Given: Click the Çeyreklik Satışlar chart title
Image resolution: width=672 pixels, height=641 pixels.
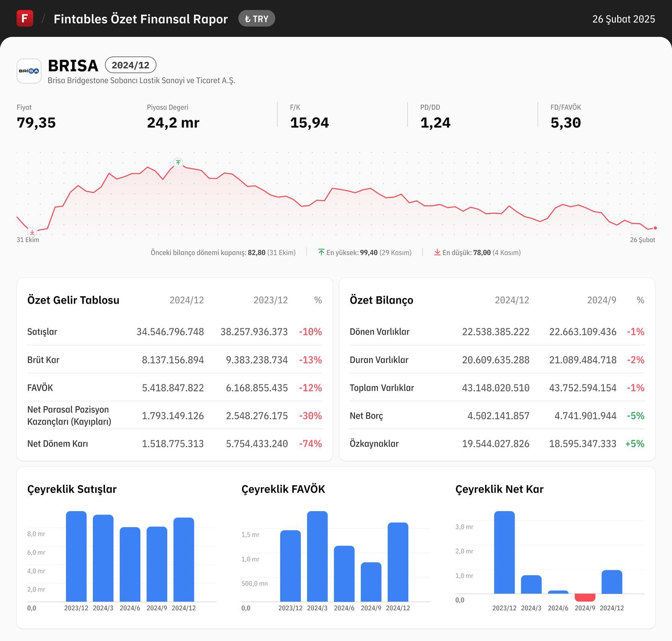Looking at the screenshot, I should [72, 489].
